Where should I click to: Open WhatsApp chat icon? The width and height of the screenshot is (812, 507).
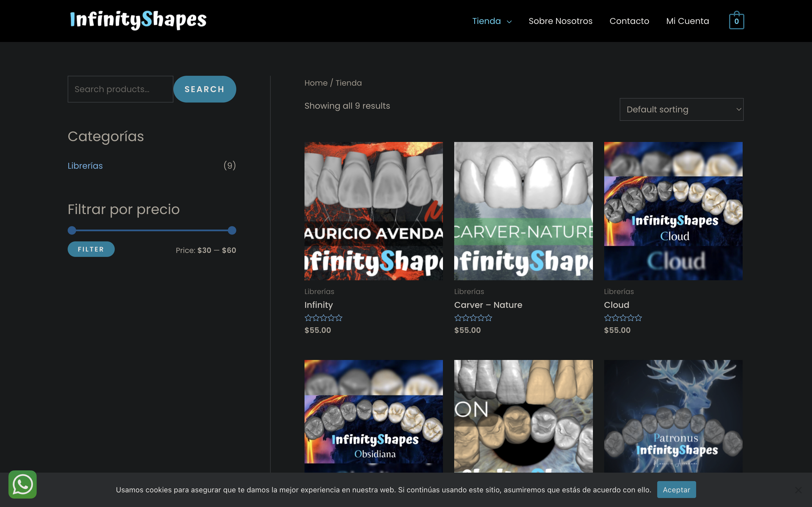pyautogui.click(x=23, y=484)
